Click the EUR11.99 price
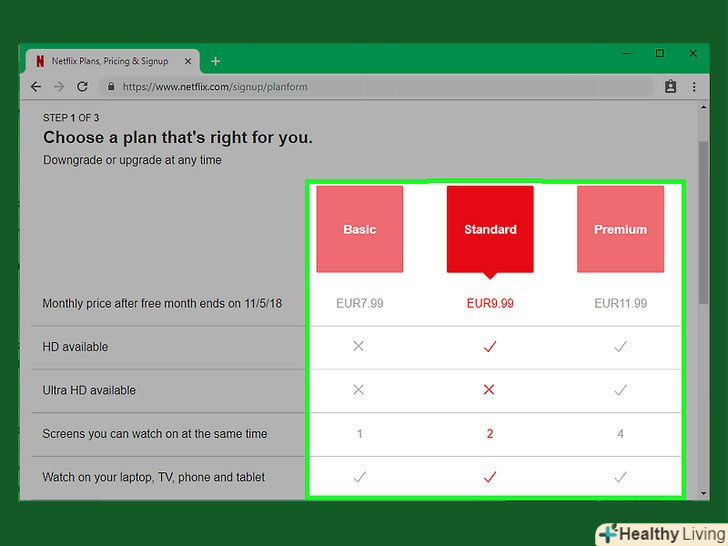 [620, 304]
